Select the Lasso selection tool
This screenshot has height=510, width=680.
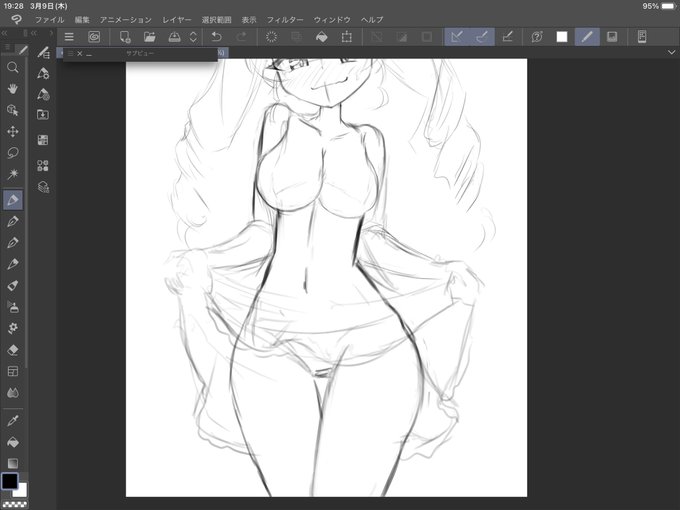pos(13,153)
